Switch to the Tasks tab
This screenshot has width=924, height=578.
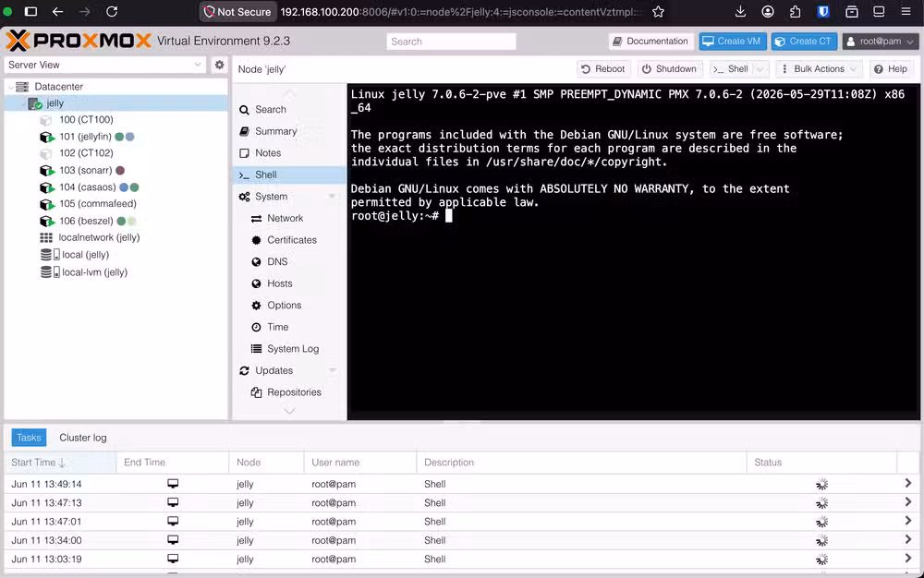coord(29,438)
